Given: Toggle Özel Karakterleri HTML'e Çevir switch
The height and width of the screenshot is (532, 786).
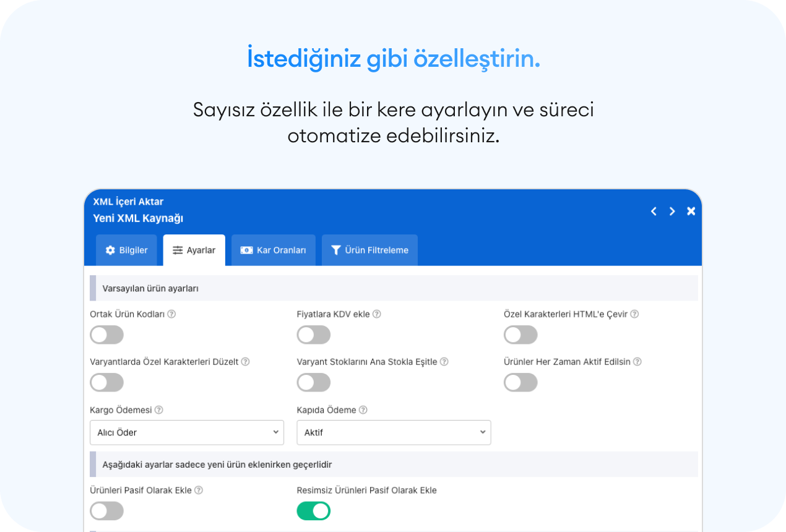Looking at the screenshot, I should (520, 335).
